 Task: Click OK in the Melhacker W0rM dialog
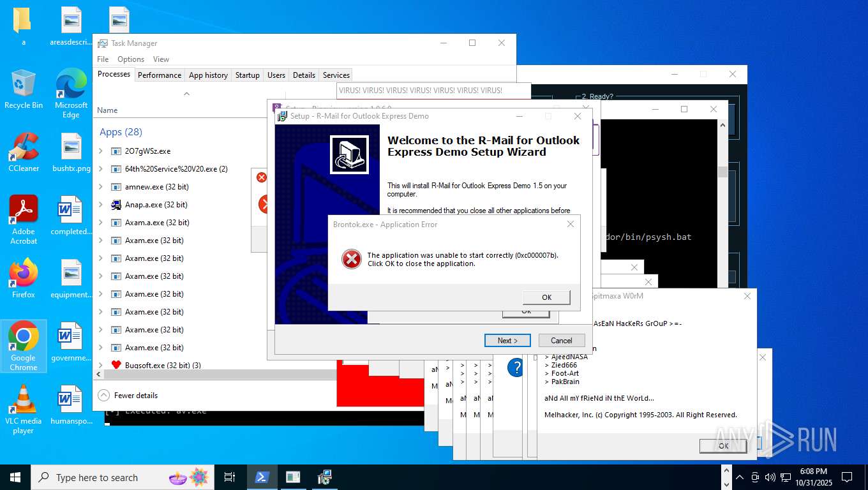723,446
